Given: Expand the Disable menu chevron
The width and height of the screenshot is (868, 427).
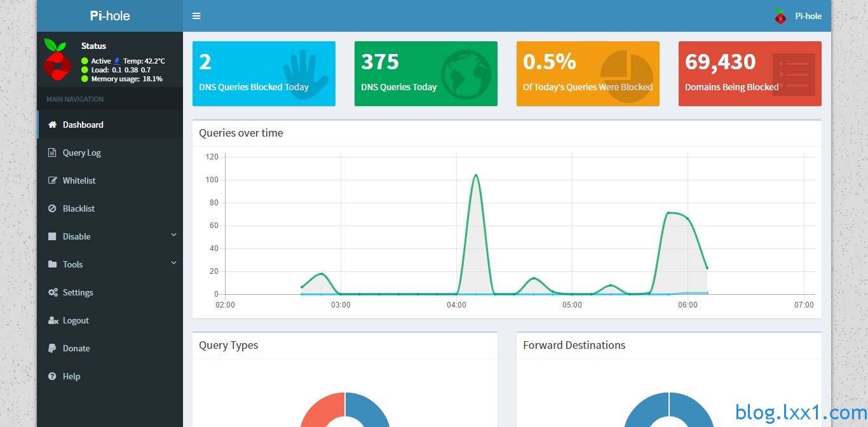Looking at the screenshot, I should click(x=173, y=235).
